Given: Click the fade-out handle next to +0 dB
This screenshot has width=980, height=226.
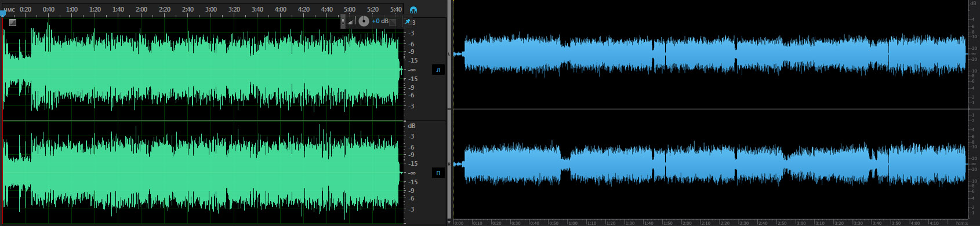Looking at the screenshot, I should coord(393,22).
